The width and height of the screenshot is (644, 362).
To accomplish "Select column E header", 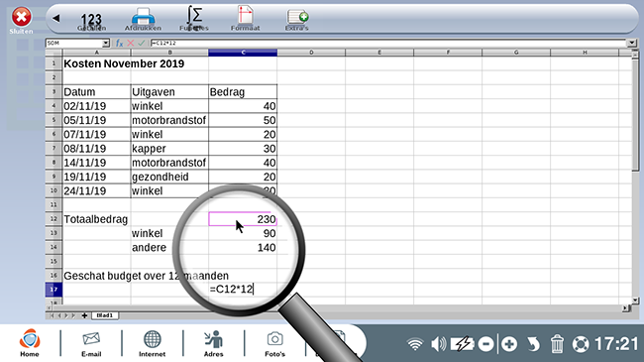I will (379, 53).
